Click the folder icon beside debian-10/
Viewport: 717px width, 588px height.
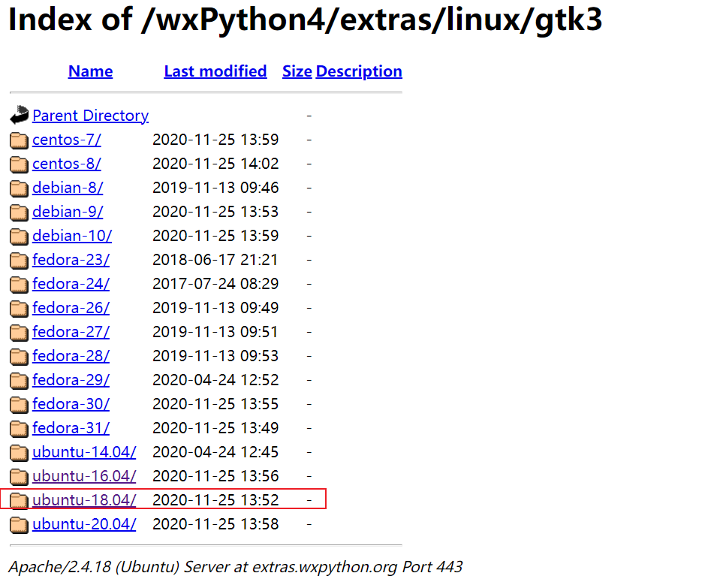(x=20, y=236)
